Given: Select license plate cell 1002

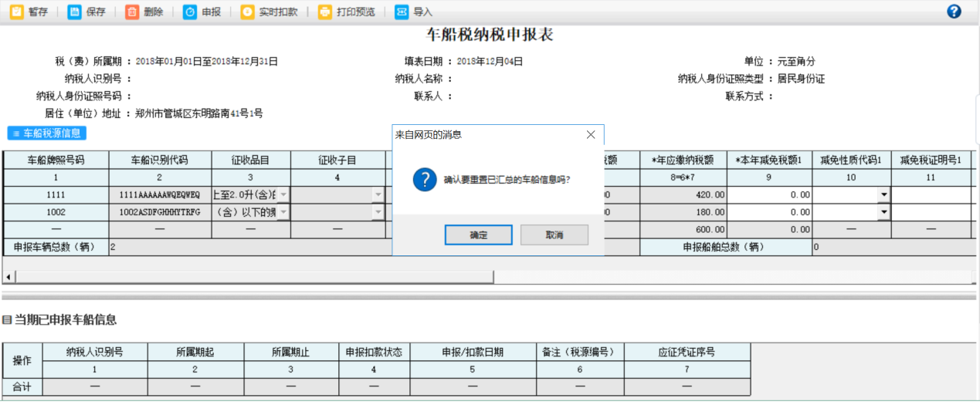Looking at the screenshot, I should pyautogui.click(x=56, y=211).
